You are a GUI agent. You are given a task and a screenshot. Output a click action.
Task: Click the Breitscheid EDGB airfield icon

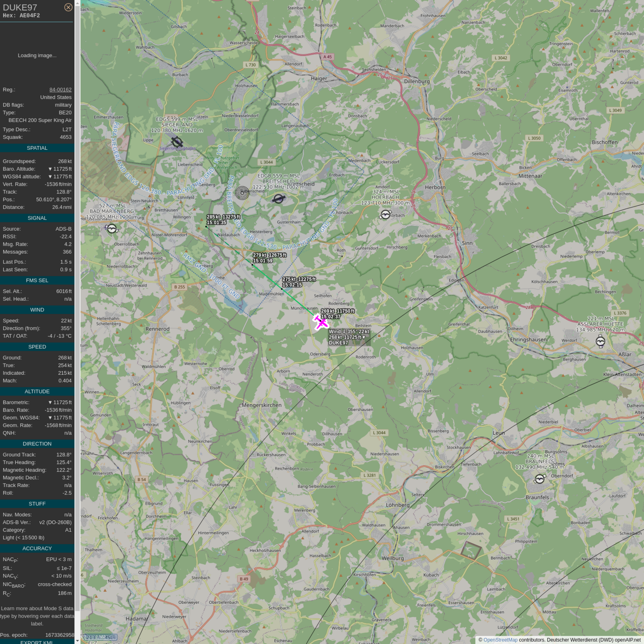tap(279, 199)
